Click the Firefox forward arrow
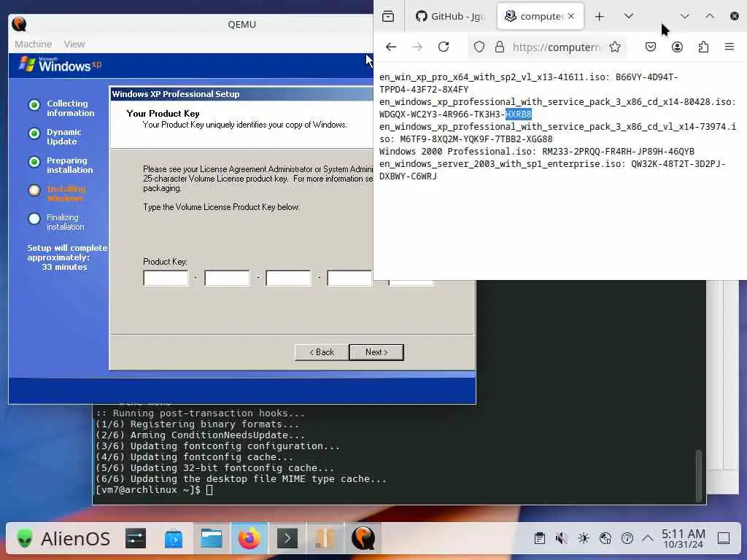Image resolution: width=747 pixels, height=560 pixels. click(417, 47)
